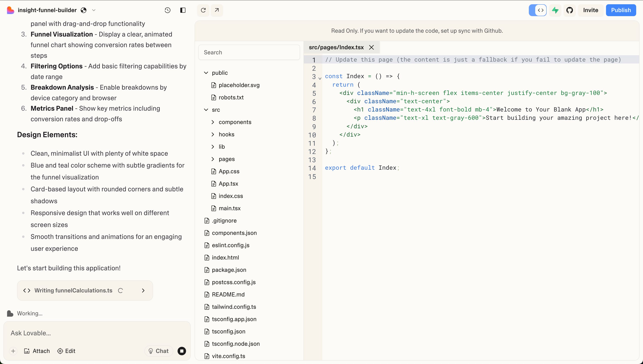Open GitHub sync icon
Image resolution: width=643 pixels, height=364 pixels.
570,10
